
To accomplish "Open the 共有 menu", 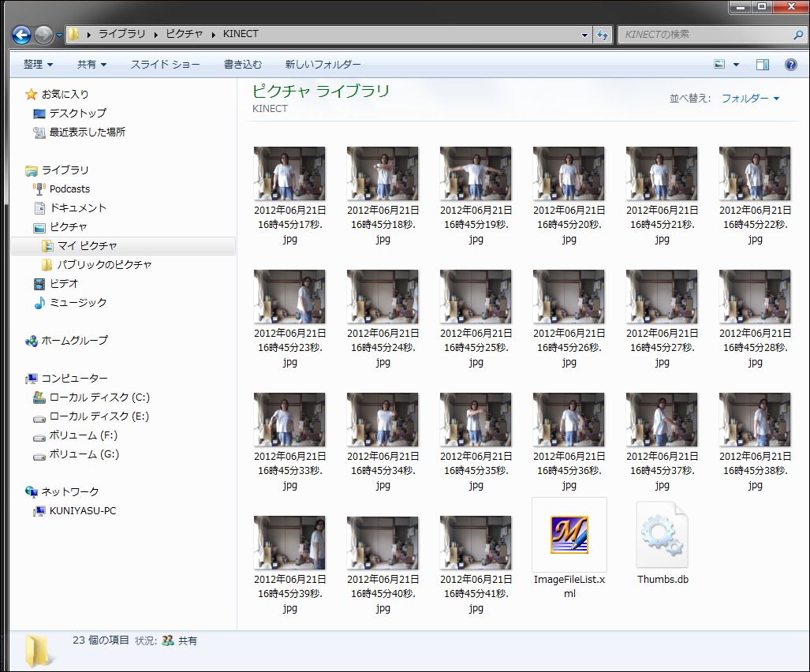I will click(91, 64).
